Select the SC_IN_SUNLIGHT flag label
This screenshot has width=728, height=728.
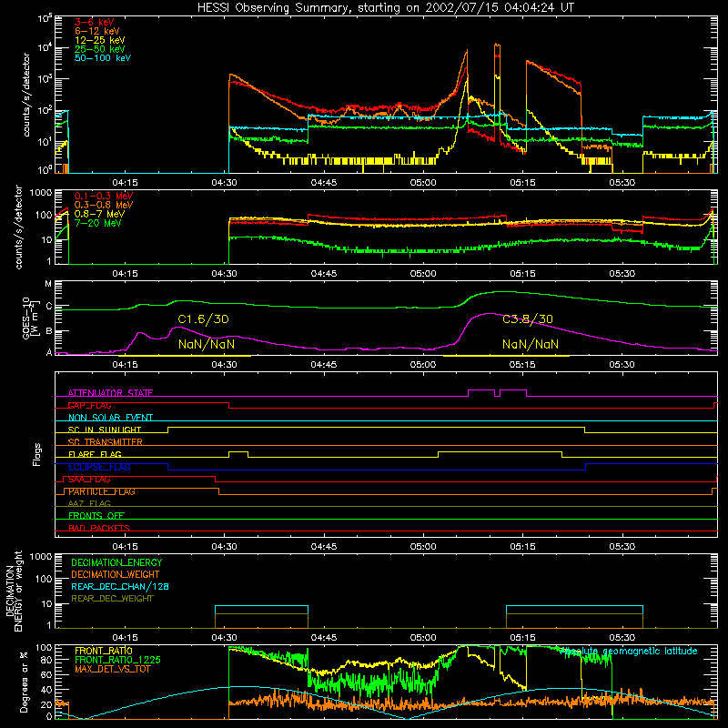pyautogui.click(x=105, y=430)
